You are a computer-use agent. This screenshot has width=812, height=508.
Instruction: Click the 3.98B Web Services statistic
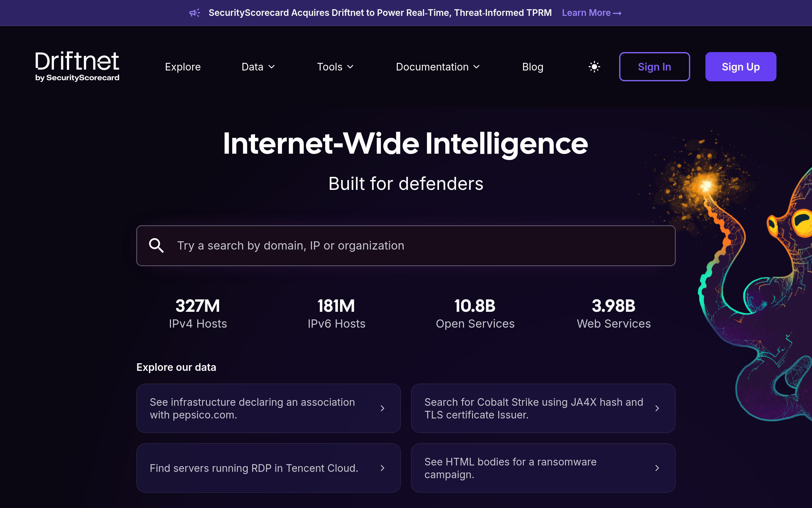614,313
